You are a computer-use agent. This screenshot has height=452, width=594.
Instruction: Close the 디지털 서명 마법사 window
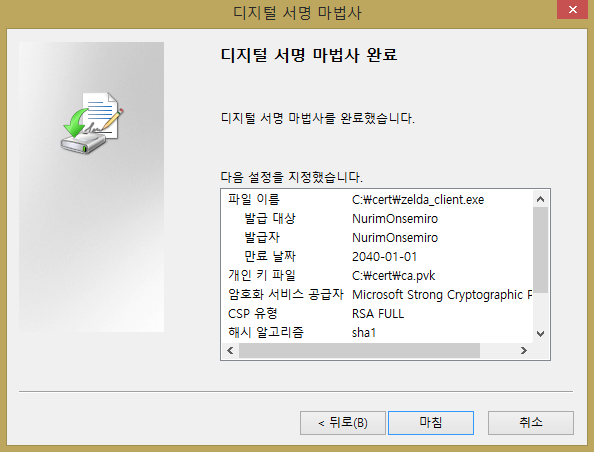click(x=572, y=9)
